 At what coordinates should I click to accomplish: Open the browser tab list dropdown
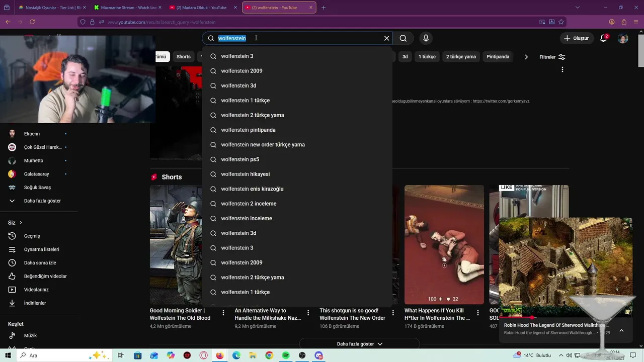(x=577, y=8)
